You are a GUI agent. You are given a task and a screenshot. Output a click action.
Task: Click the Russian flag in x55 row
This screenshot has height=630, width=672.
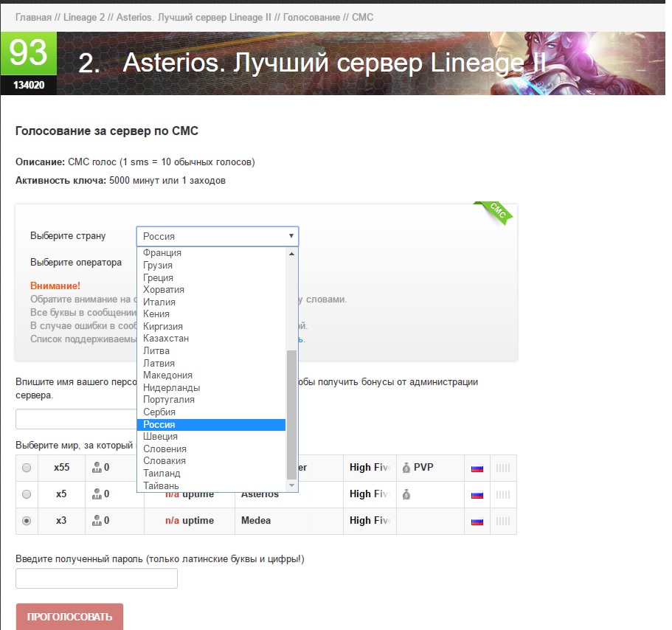477,468
